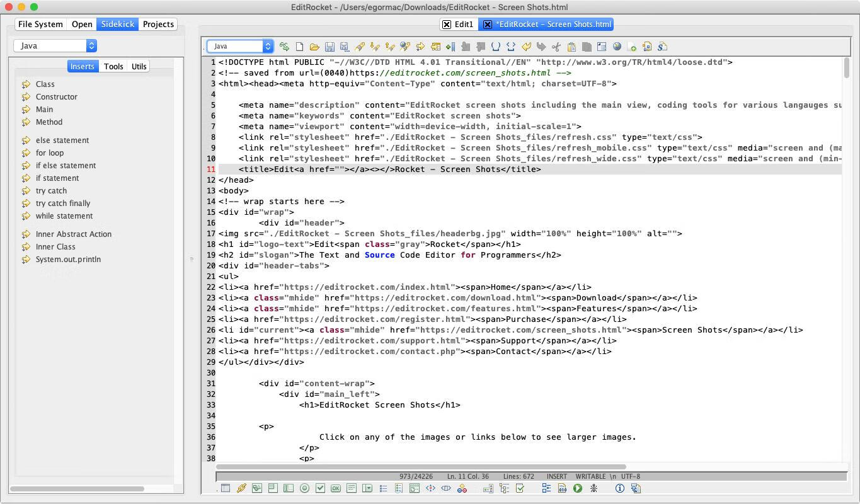Screen dimensions: 860x504
Task: Click the editor horizontal scrollbar
Action: pos(421,467)
